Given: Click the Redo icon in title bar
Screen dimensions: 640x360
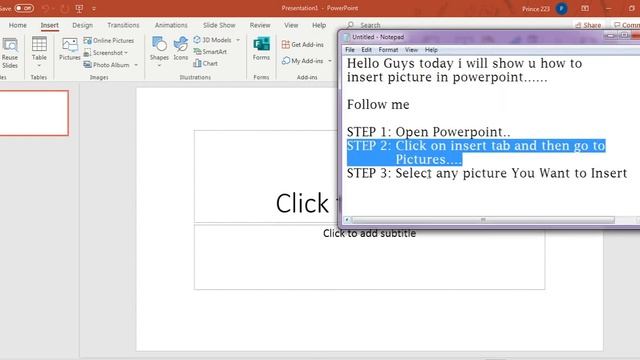Looking at the screenshot, I should 64,8.
